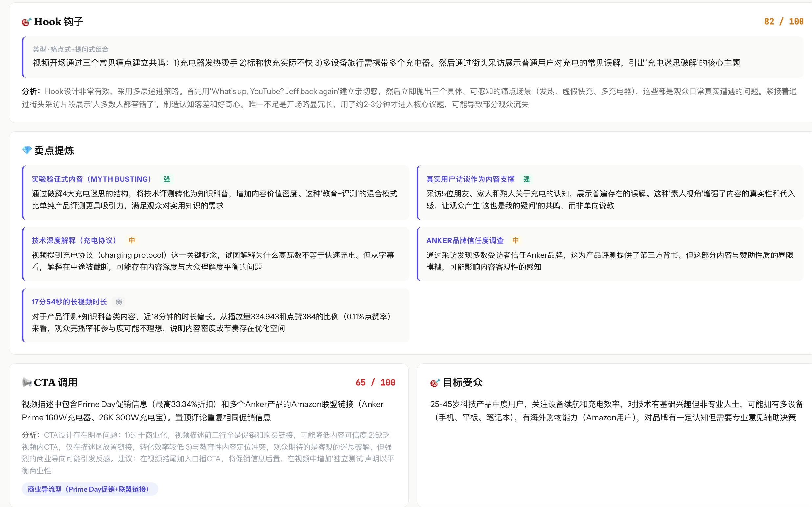This screenshot has width=812, height=507.
Task: Click the 卖点提炼 heading
Action: click(x=54, y=150)
